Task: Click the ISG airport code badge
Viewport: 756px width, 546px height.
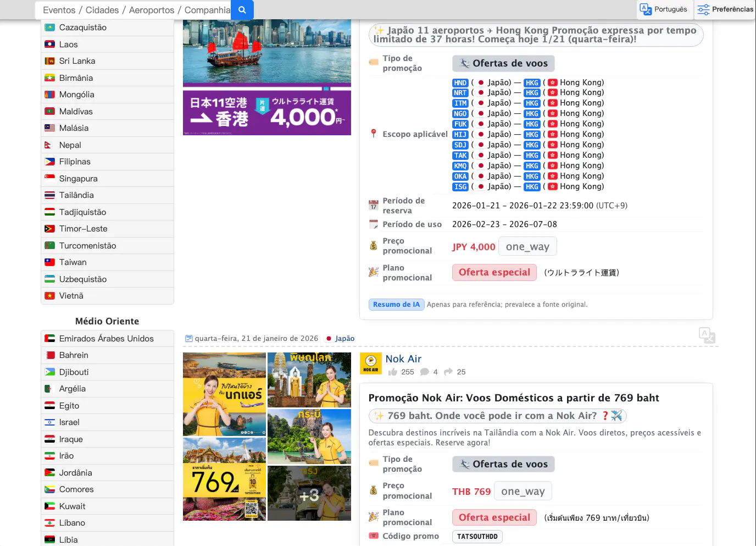Action: pos(460,187)
